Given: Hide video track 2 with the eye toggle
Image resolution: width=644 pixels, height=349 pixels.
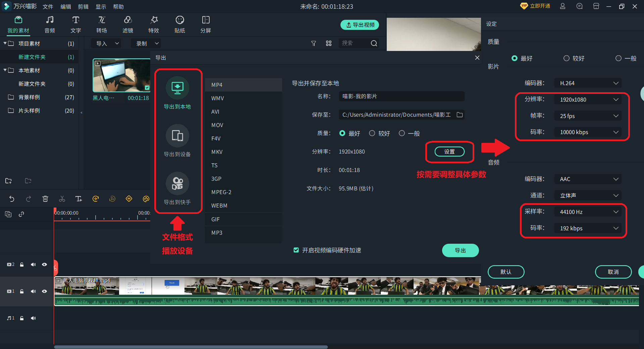Looking at the screenshot, I should pyautogui.click(x=44, y=264).
